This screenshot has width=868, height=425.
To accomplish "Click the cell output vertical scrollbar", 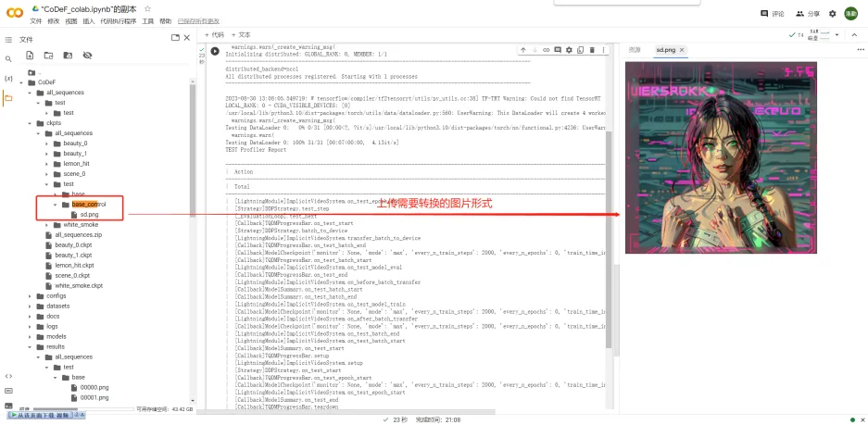I will click(609, 240).
